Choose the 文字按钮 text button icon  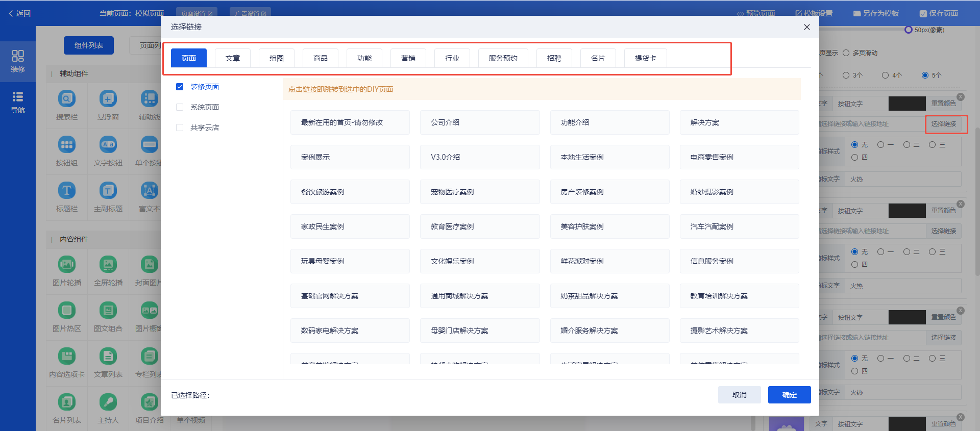108,145
